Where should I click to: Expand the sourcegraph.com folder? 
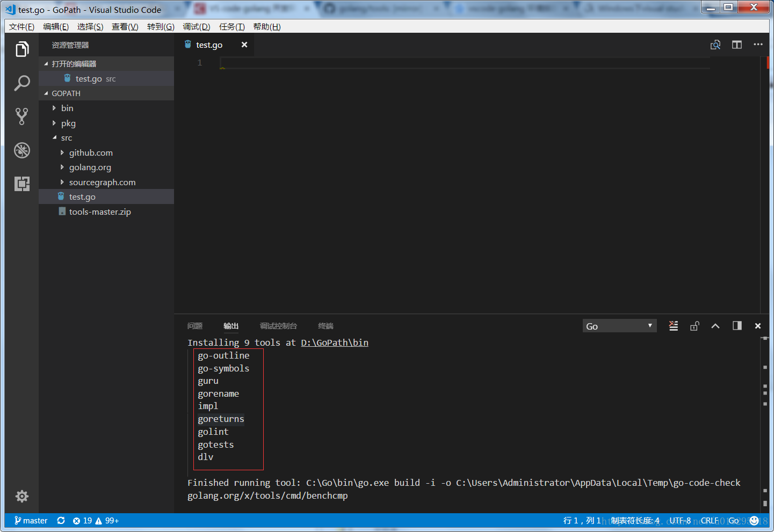[106, 182]
